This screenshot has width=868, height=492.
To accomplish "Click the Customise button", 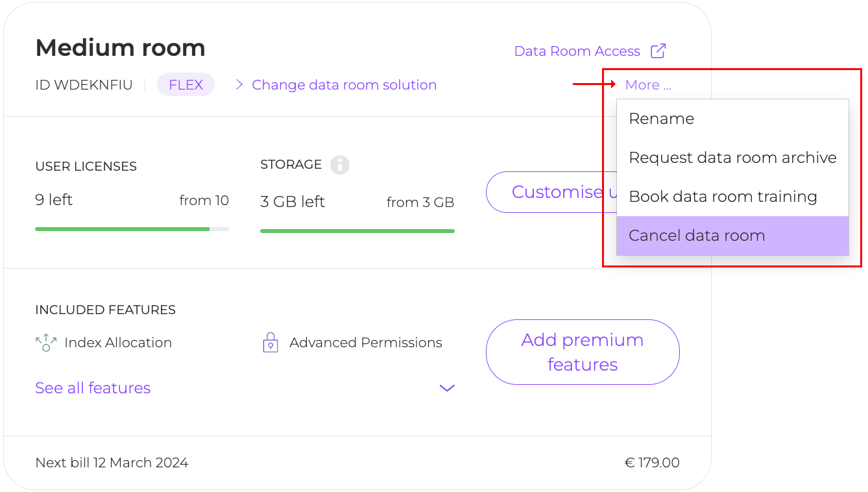I will (x=550, y=192).
